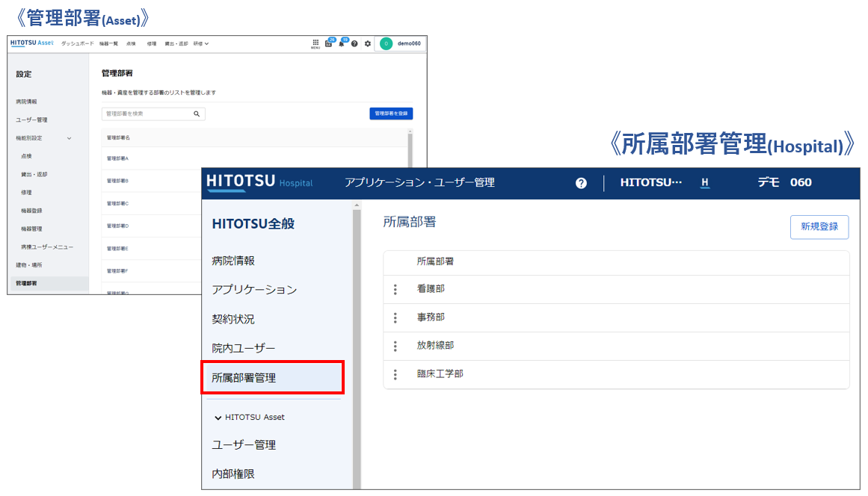The height and width of the screenshot is (496, 868).
Task: Select 修理 under 機能別設定
Action: 27,193
